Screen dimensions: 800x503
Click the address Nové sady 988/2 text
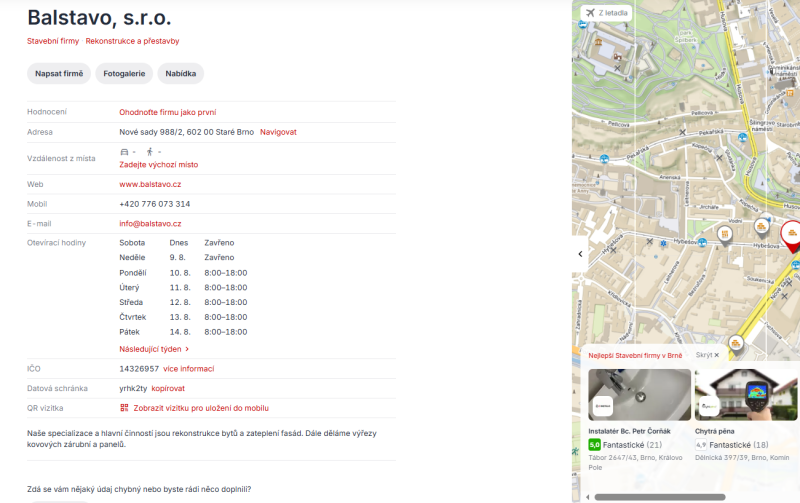186,132
